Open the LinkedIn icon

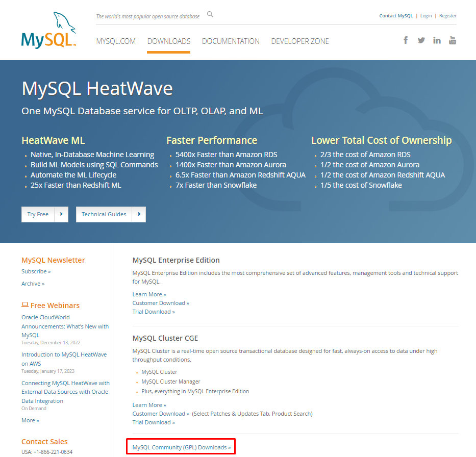[x=437, y=40]
